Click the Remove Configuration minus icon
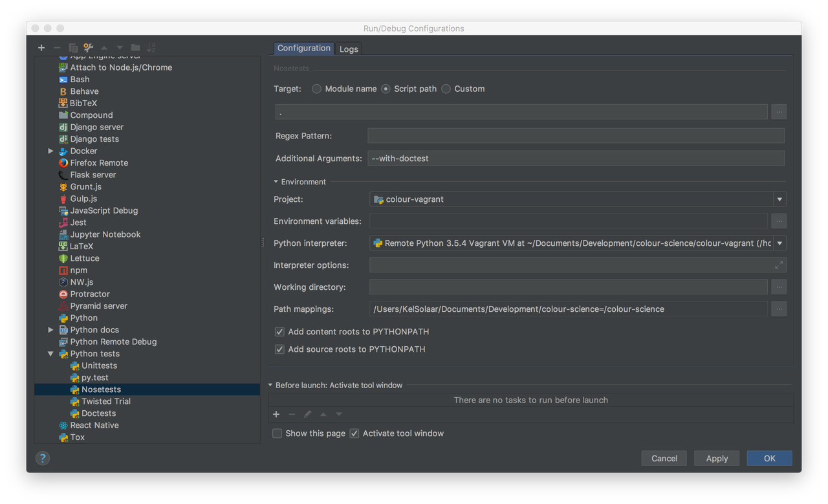Viewport: 828px width, 504px height. click(57, 48)
